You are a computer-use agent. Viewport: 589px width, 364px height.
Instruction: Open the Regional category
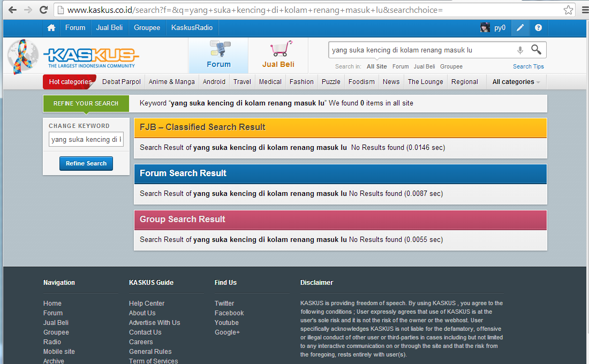coord(465,82)
